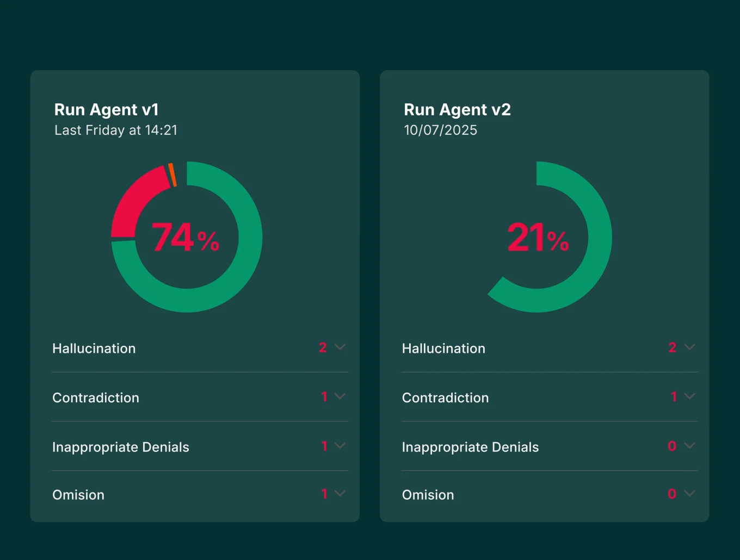This screenshot has height=560, width=740.
Task: Click the 10/07/2025 date under Run Agent v2
Action: point(440,130)
